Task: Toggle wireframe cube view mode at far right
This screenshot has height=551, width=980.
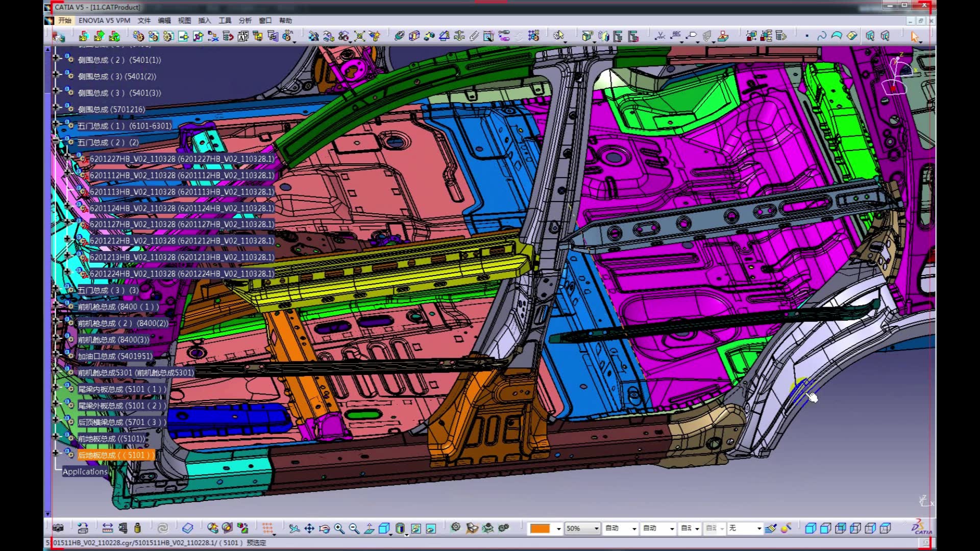Action: tap(886, 529)
